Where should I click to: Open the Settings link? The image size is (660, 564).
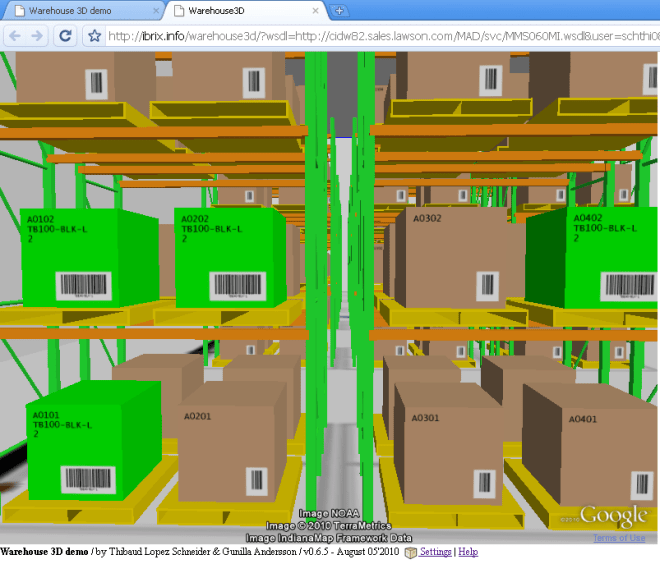click(435, 552)
